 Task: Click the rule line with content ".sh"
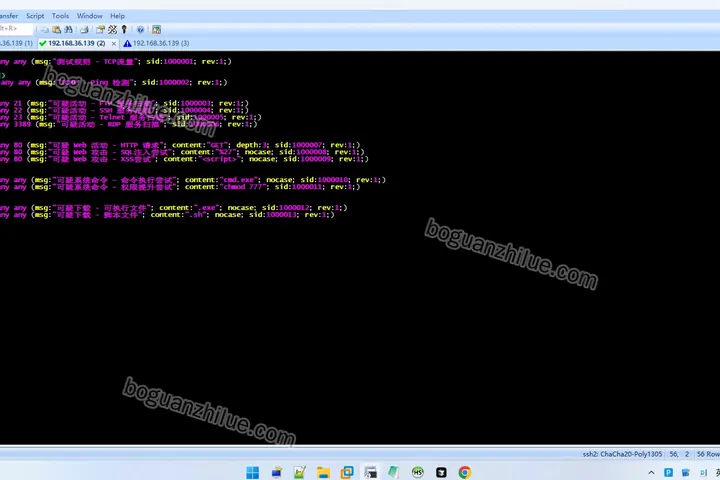click(167, 215)
